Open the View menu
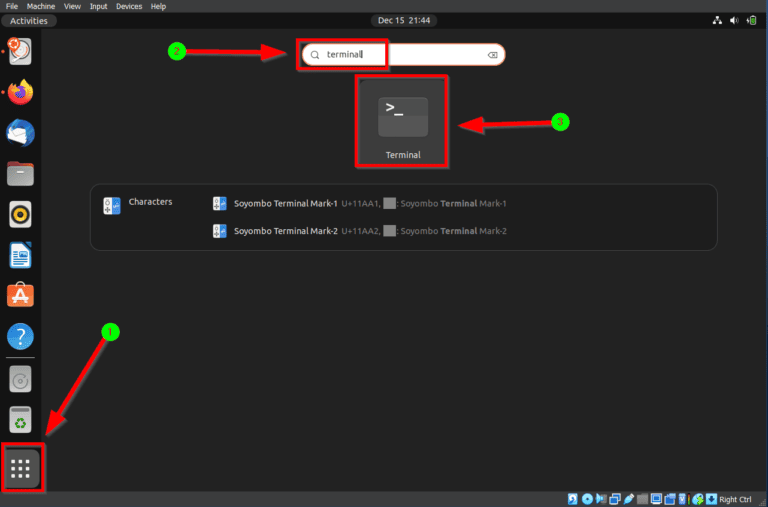The image size is (768, 507). coord(72,6)
